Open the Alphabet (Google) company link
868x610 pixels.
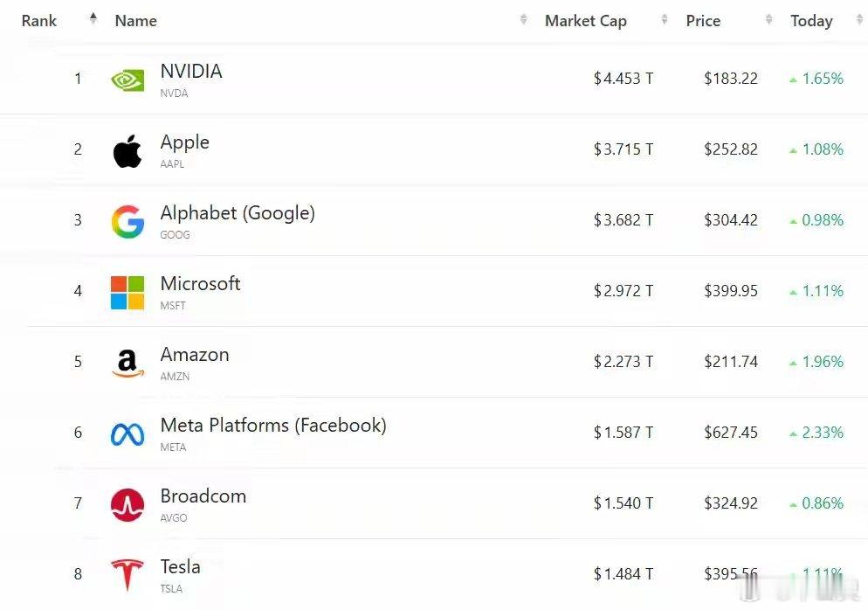(x=238, y=213)
